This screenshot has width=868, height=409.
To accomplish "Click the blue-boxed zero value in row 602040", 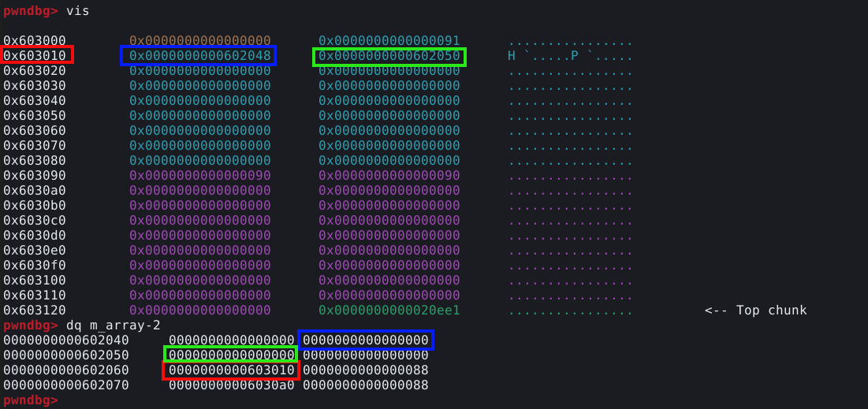I will point(366,340).
